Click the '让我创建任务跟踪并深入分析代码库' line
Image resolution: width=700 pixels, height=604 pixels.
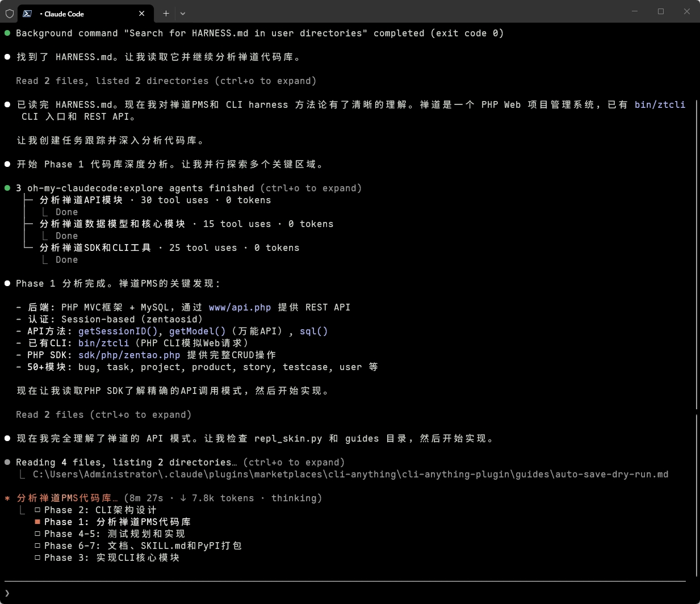coord(110,140)
